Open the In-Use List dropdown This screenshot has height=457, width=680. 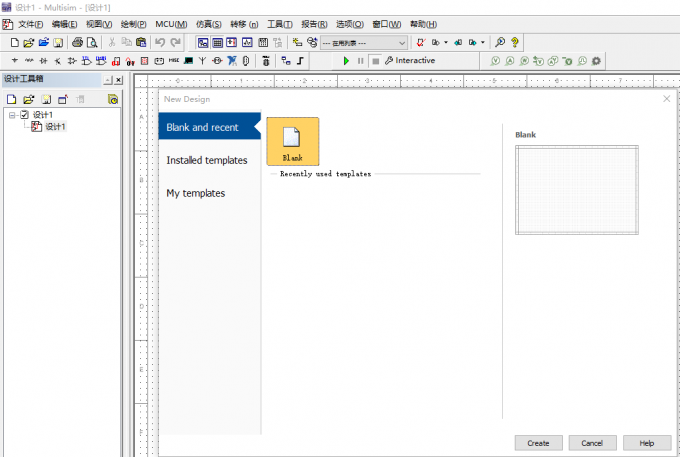click(364, 42)
